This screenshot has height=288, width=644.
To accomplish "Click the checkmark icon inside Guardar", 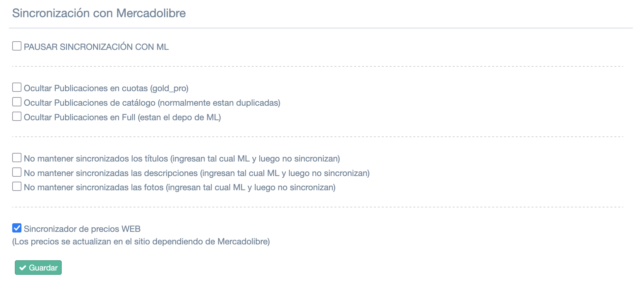I will pos(23,268).
